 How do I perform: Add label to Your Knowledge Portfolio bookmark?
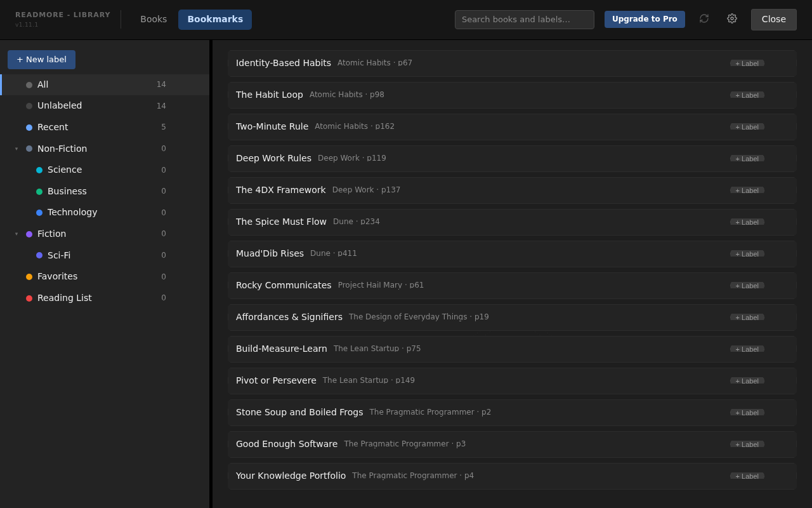747,476
